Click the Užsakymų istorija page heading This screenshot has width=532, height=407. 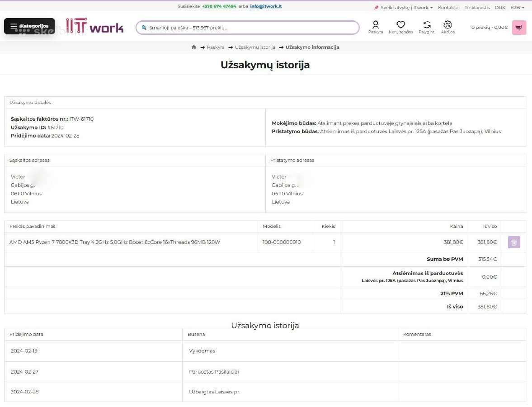265,65
